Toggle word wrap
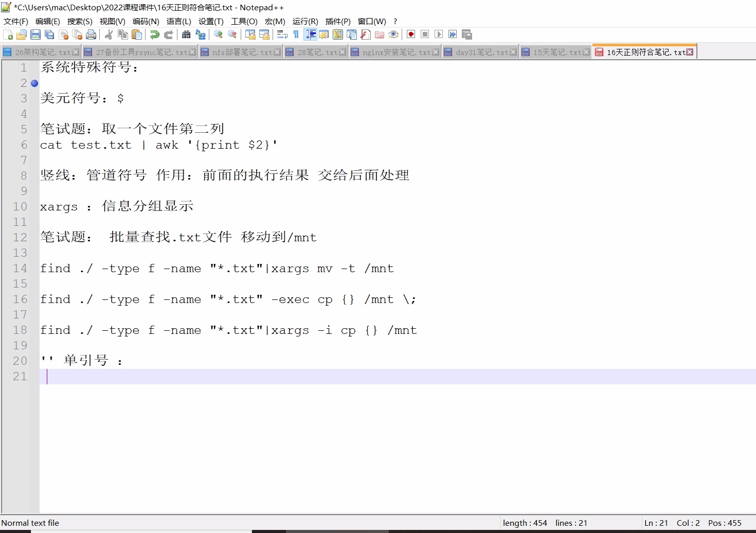The image size is (756, 533). (282, 34)
